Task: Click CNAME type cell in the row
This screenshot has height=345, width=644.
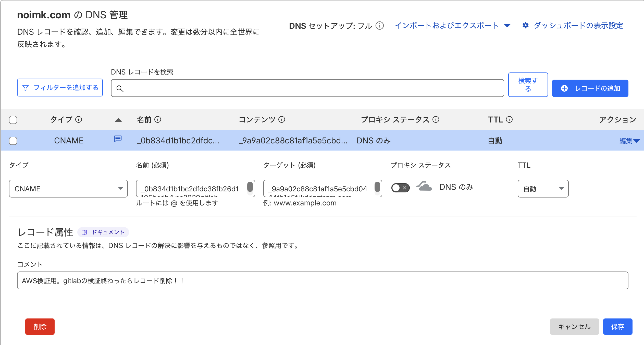Action: pyautogui.click(x=69, y=141)
